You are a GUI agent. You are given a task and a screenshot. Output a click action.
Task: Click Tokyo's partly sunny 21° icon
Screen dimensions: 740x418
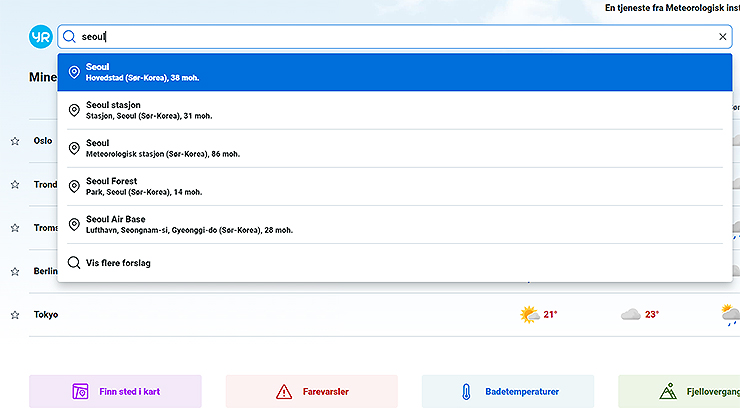point(530,315)
